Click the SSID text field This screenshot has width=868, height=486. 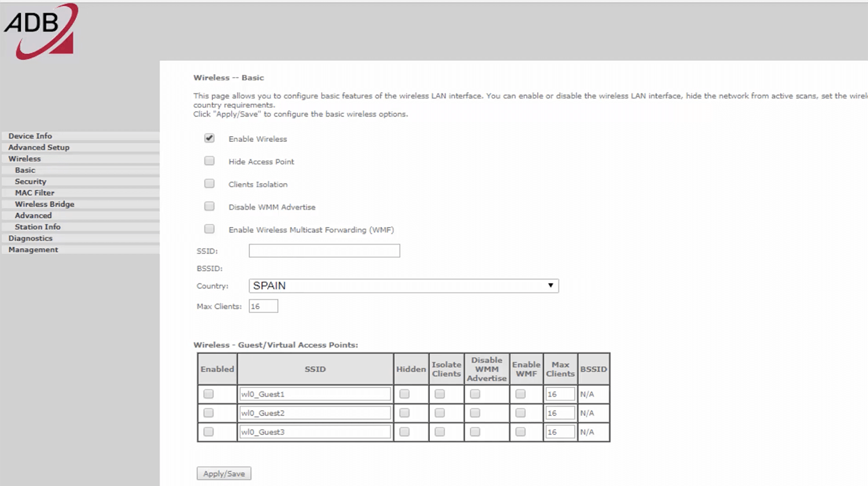[x=324, y=251]
